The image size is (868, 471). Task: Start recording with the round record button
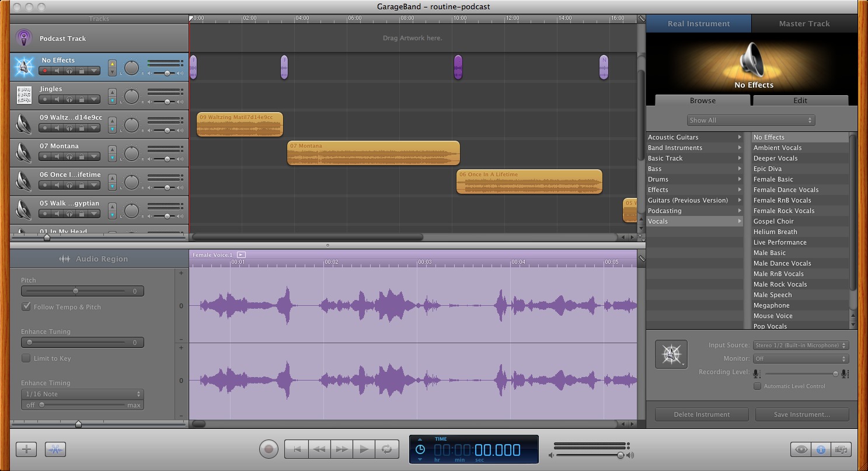click(x=269, y=449)
